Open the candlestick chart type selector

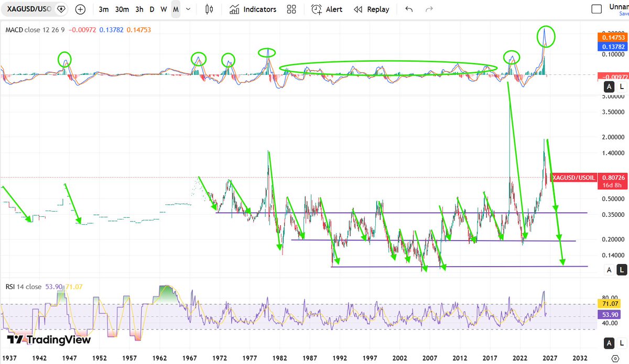tap(210, 9)
